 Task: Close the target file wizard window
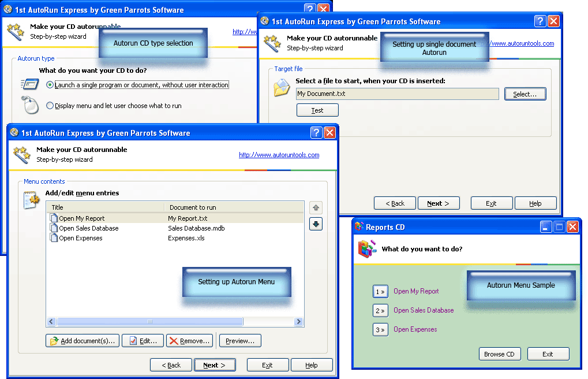tap(553, 21)
